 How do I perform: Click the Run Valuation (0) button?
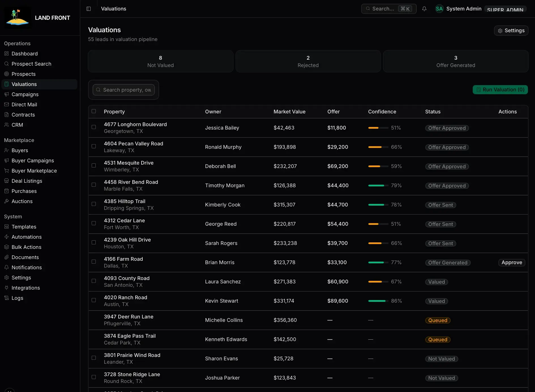500,90
